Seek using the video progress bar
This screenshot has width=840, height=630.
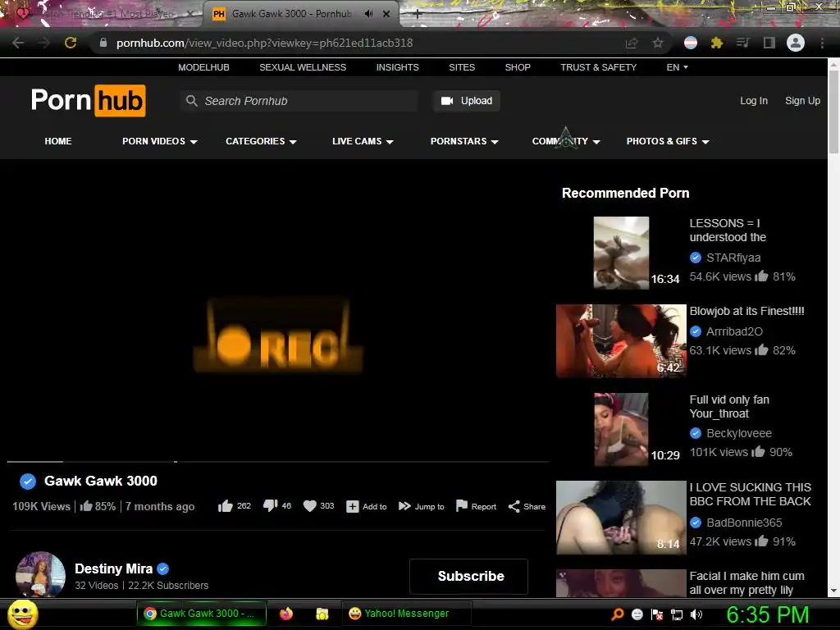click(277, 461)
